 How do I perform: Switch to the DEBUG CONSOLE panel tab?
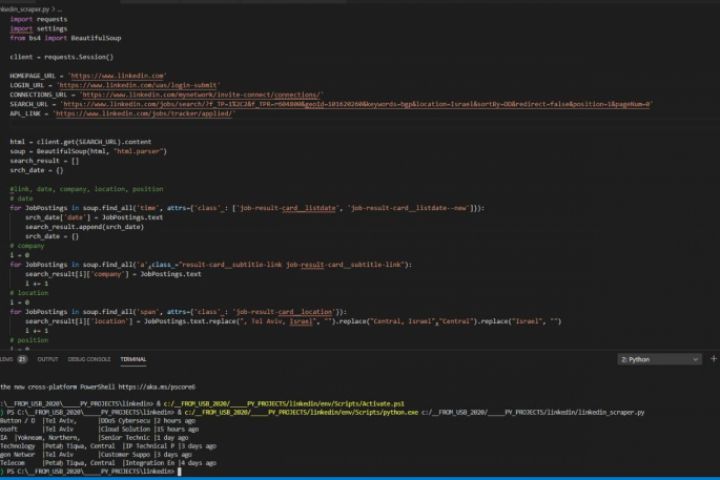(x=89, y=359)
